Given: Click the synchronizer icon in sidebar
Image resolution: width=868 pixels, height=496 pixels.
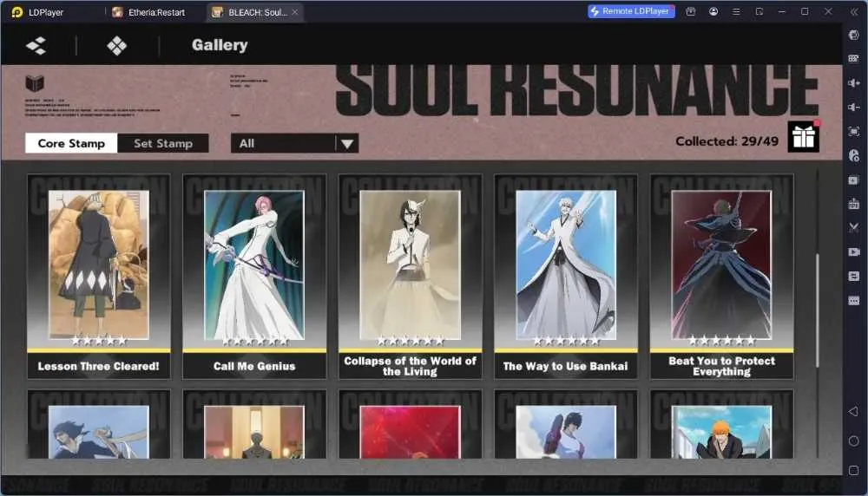Looking at the screenshot, I should click(853, 276).
